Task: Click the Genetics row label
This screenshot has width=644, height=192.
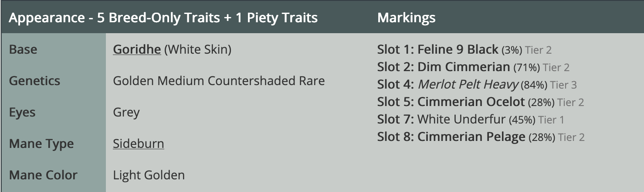Action: click(x=34, y=81)
